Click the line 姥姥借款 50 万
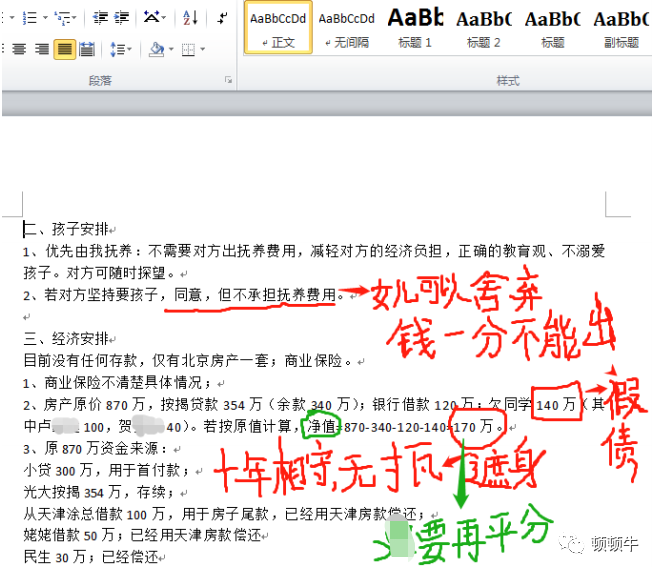Viewport: 660px width, 573px height. pyautogui.click(x=142, y=535)
